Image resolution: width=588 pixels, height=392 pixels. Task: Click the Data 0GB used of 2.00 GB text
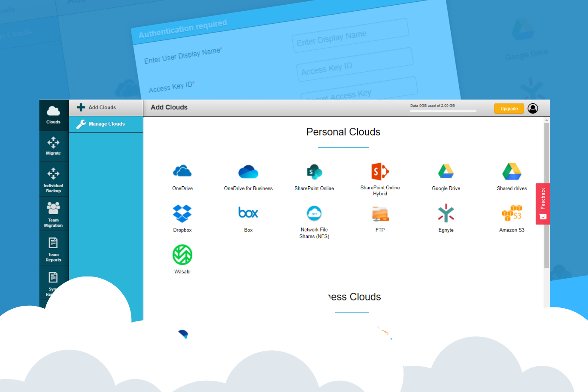coord(432,106)
